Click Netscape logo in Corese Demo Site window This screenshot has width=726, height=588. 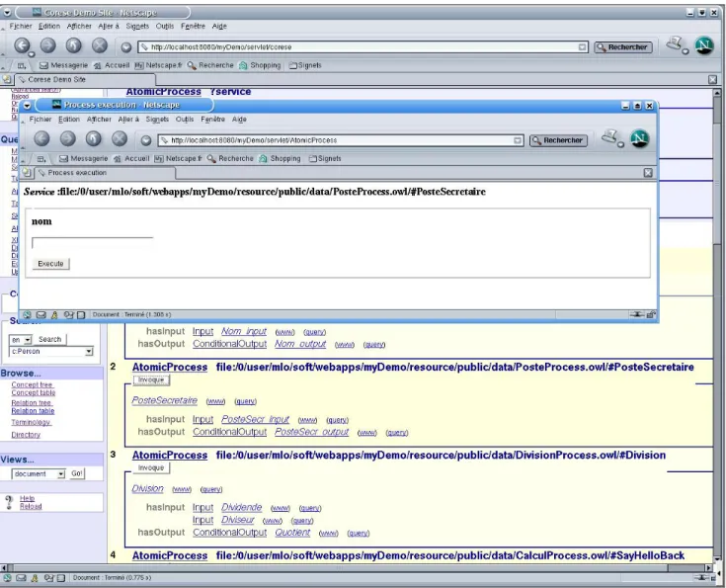[704, 45]
